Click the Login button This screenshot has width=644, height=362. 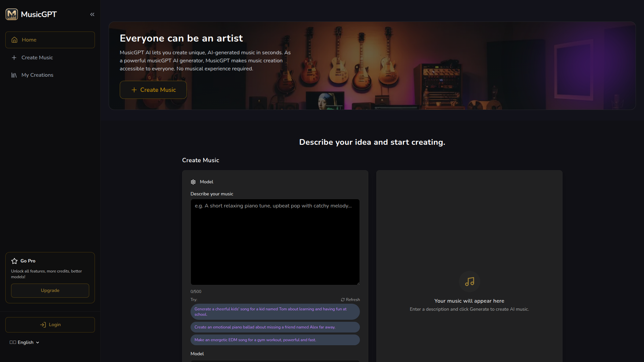click(50, 325)
